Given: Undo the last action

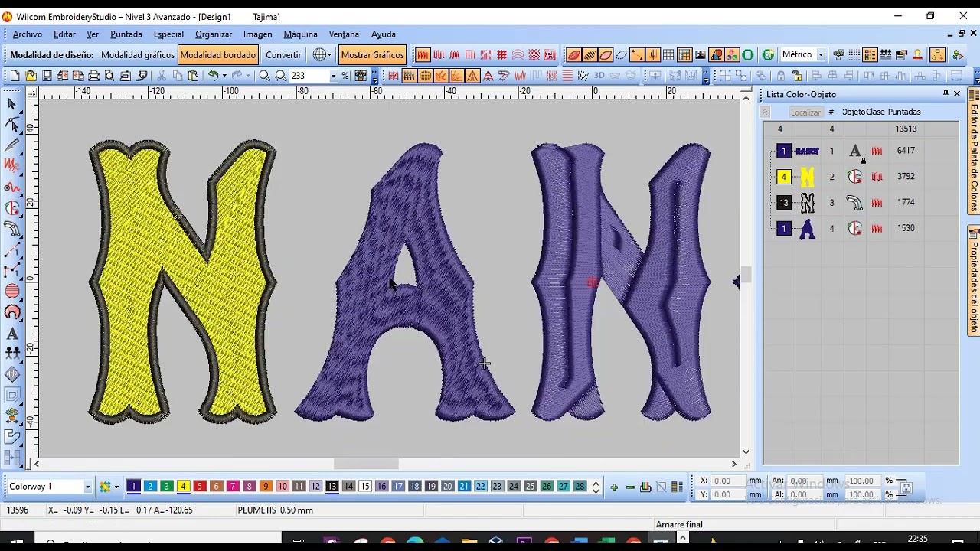Looking at the screenshot, I should (214, 76).
